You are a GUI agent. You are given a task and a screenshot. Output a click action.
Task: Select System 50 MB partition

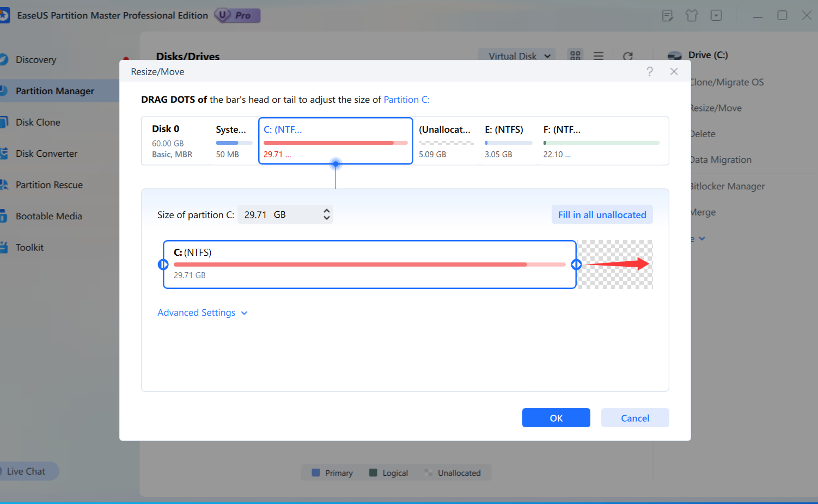[234, 141]
